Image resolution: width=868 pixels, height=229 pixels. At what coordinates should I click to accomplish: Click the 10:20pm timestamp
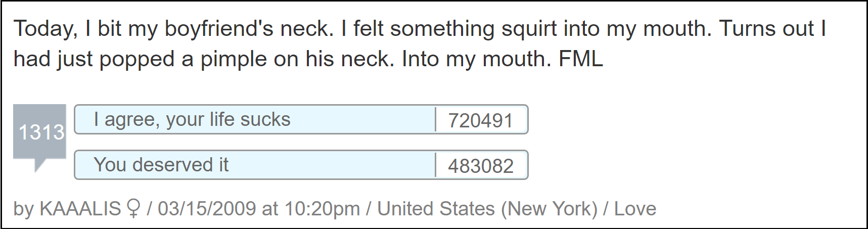pos(322,208)
